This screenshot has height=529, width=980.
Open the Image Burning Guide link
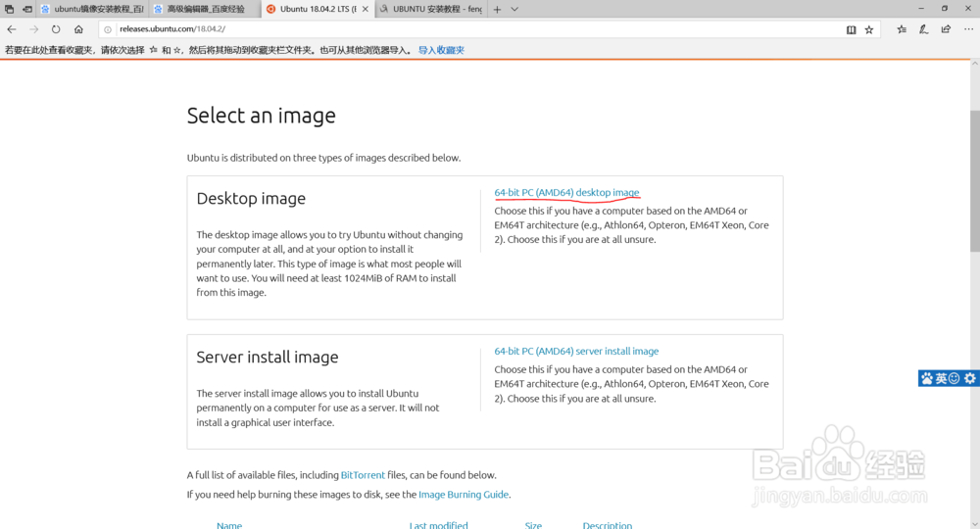[464, 495]
